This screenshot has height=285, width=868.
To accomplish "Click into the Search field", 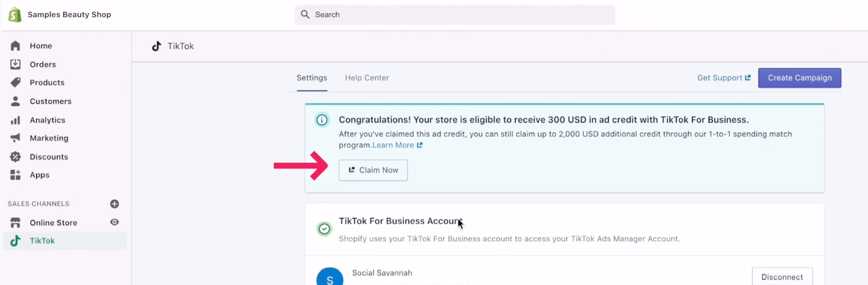I will tap(456, 15).
